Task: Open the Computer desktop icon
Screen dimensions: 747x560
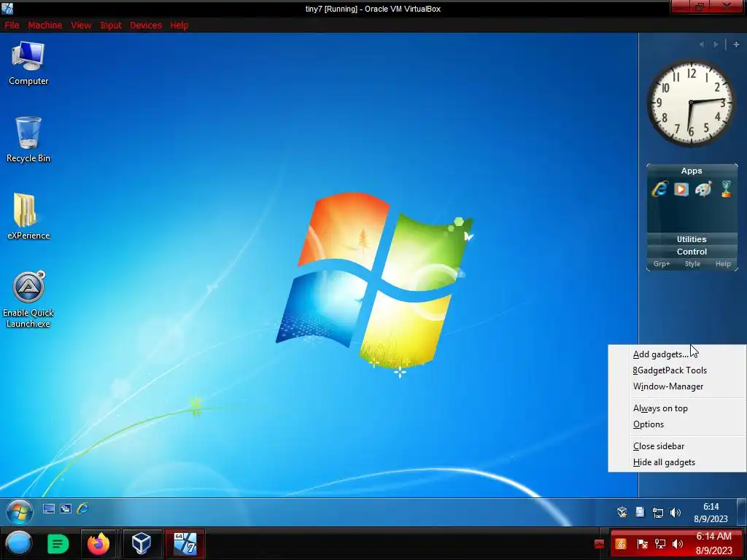Action: (28, 63)
